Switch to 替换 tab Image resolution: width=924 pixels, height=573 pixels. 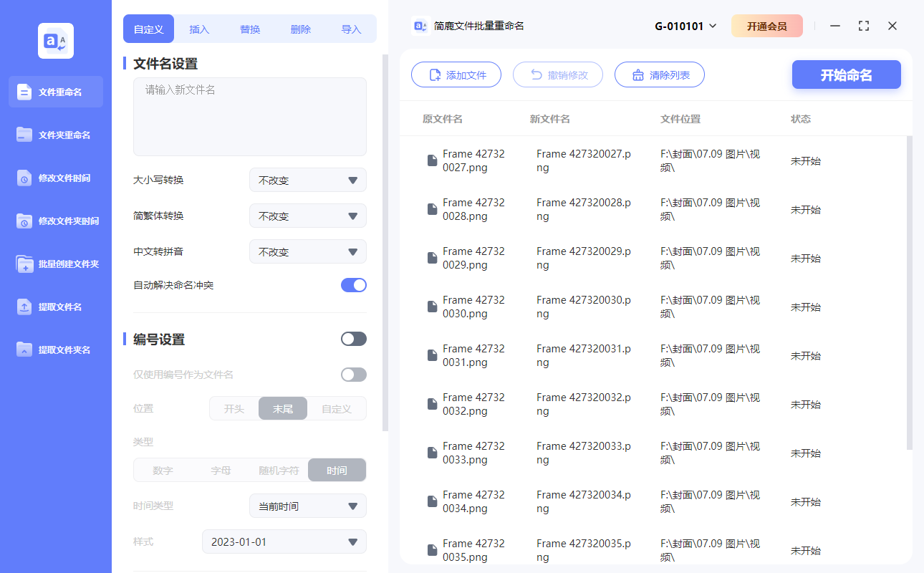(x=250, y=29)
